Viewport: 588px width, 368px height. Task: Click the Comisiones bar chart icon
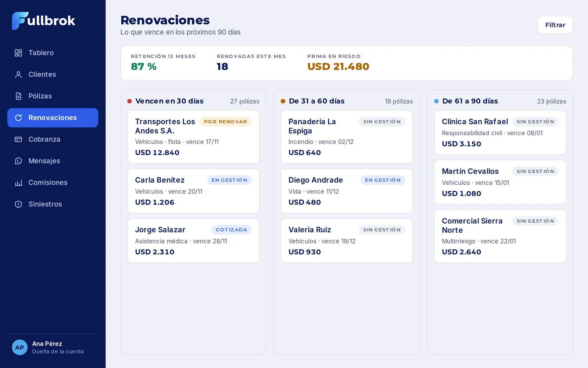18,183
